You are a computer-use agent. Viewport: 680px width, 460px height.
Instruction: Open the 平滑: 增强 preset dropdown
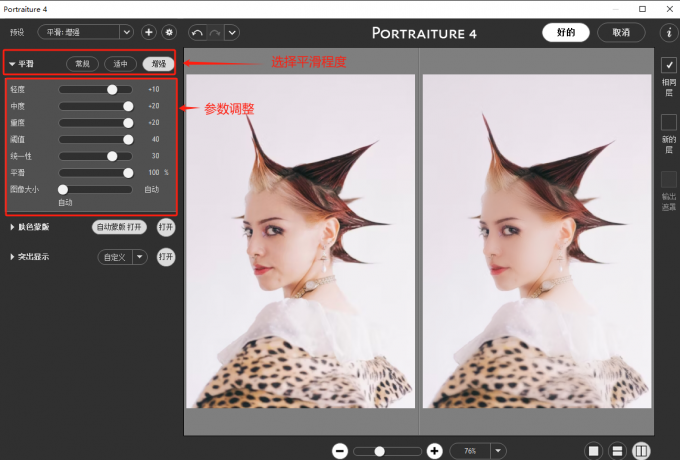point(126,33)
